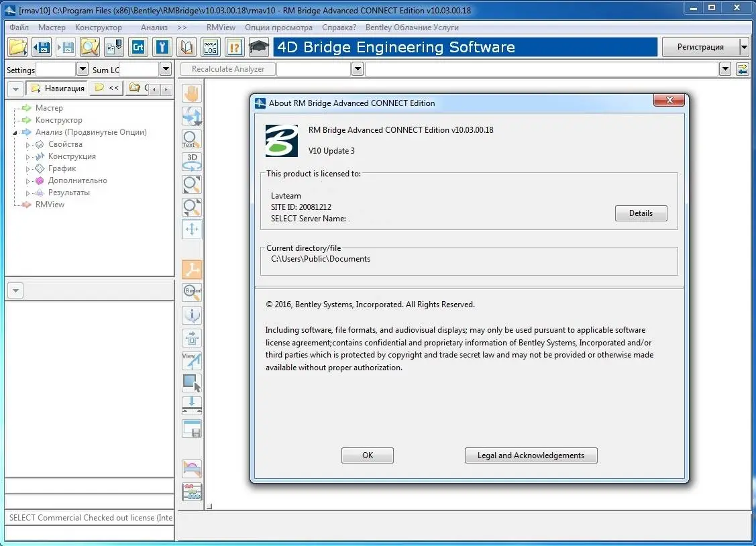Click the graduation cap tutorial icon
This screenshot has height=546, width=756.
258,47
